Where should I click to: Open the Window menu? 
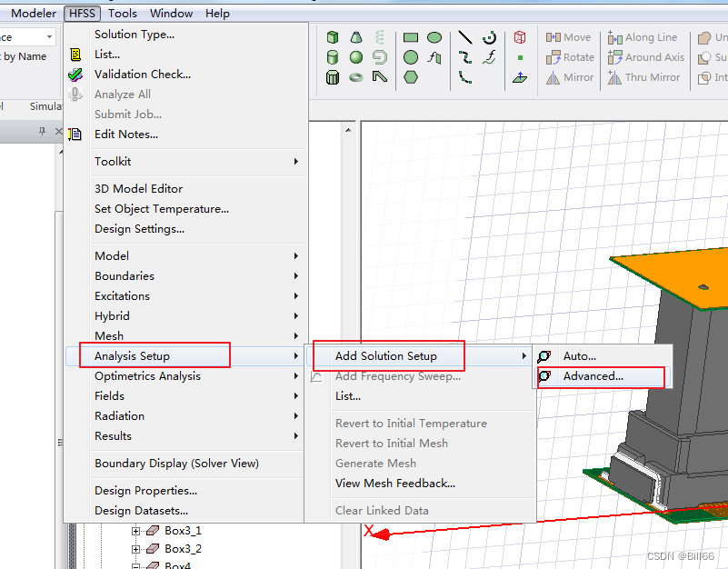click(x=172, y=14)
